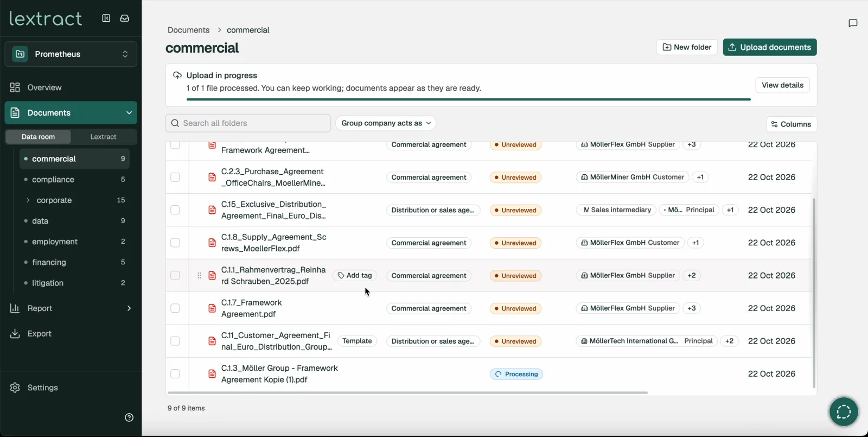
Task: Open financing folder
Action: 75,262
